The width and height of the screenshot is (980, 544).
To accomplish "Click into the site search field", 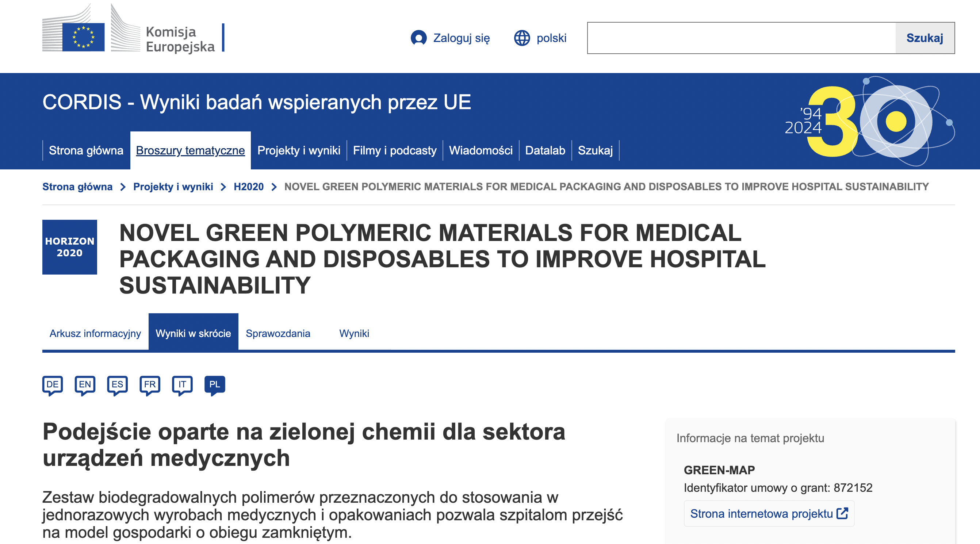I will point(742,38).
